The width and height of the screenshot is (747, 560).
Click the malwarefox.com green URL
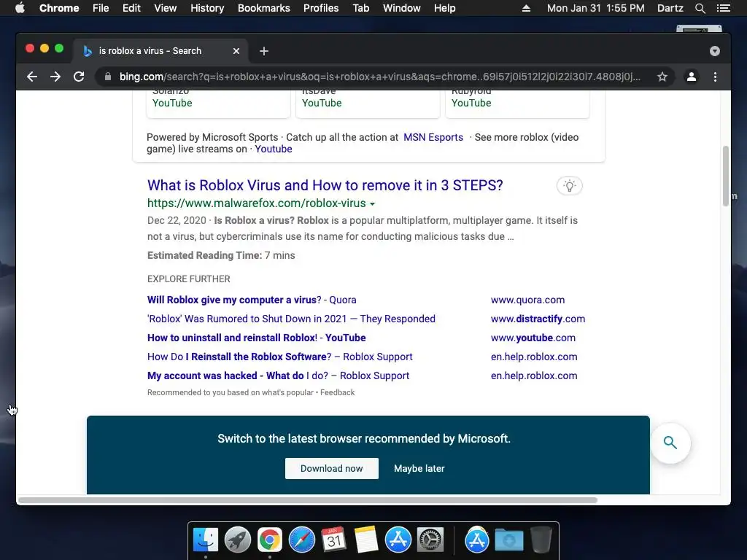[256, 203]
